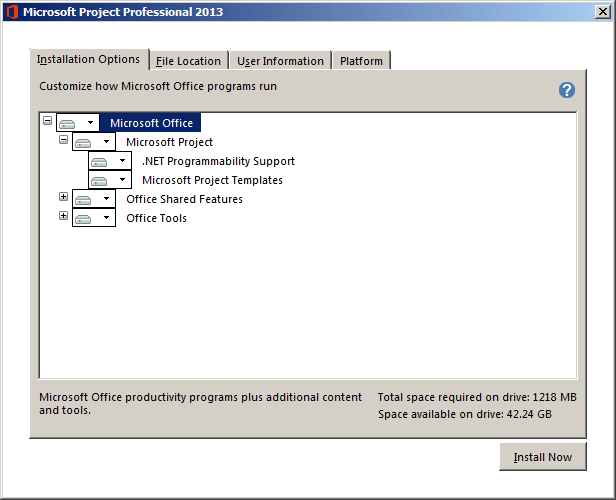Open install state dropdown for Microsoft Project
Viewport: 616px width, 500px height.
[x=94, y=142]
